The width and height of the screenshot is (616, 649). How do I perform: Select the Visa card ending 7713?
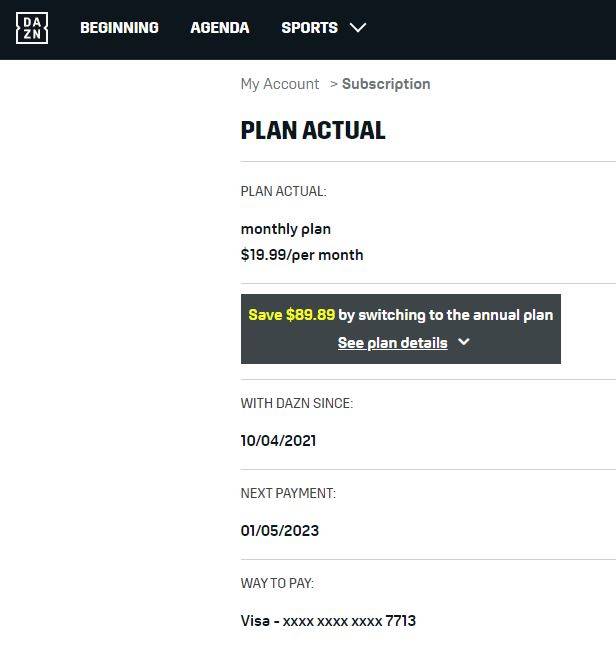(x=328, y=621)
